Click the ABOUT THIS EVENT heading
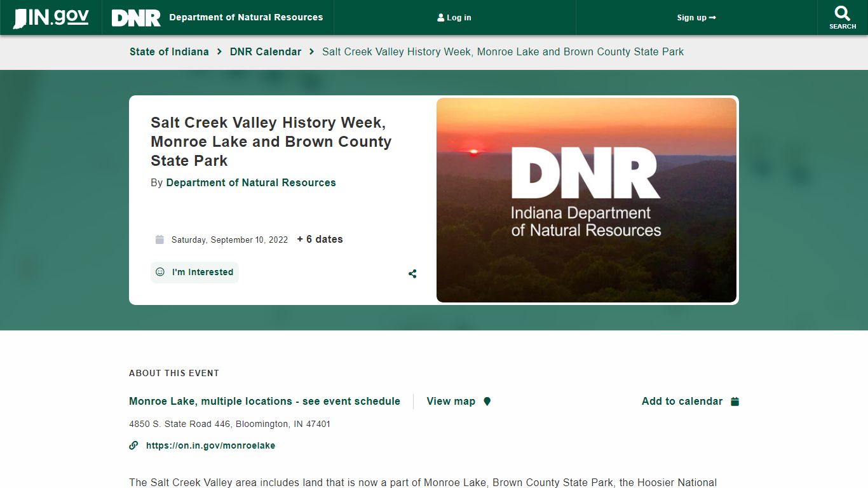Viewport: 868px width, 488px height. [174, 373]
